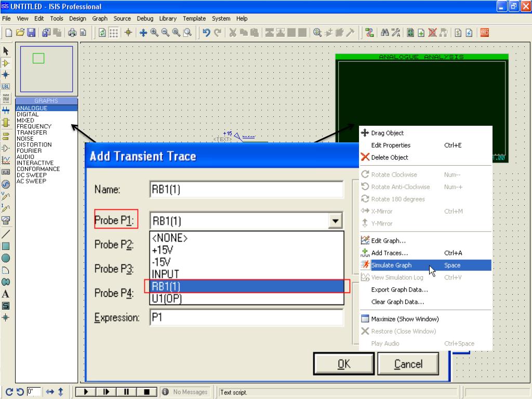Open a design with the folder icon
Image resolution: width=532 pixels, height=399 pixels.
pyautogui.click(x=20, y=33)
